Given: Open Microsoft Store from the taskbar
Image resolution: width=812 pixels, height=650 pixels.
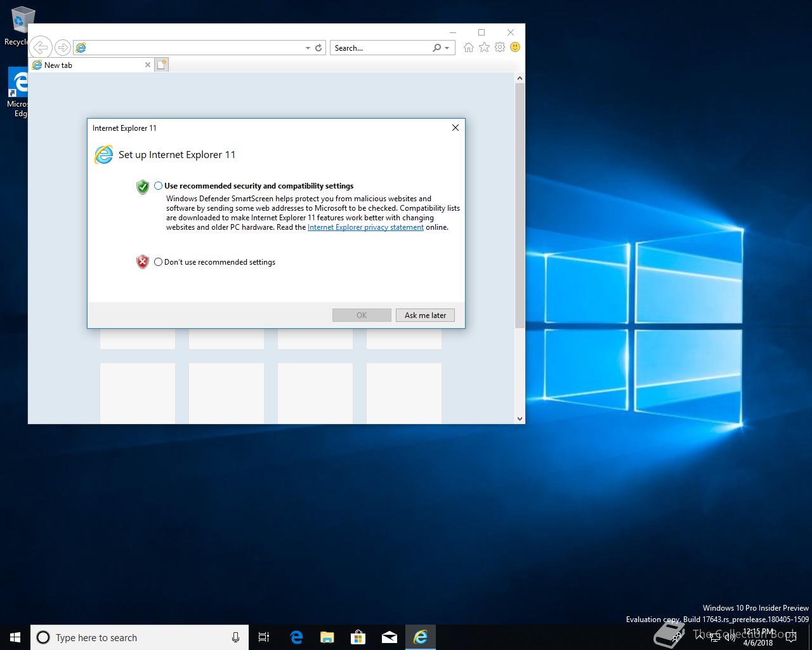Looking at the screenshot, I should tap(358, 637).
